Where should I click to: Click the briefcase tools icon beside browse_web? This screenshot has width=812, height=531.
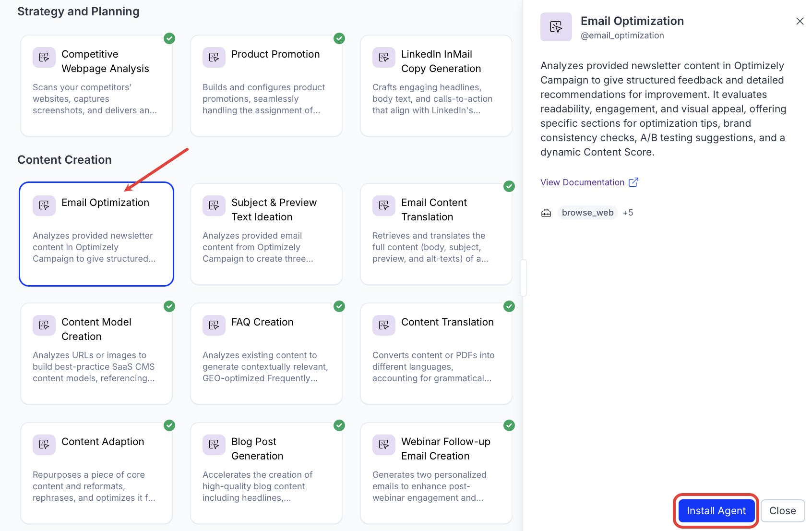pos(546,212)
